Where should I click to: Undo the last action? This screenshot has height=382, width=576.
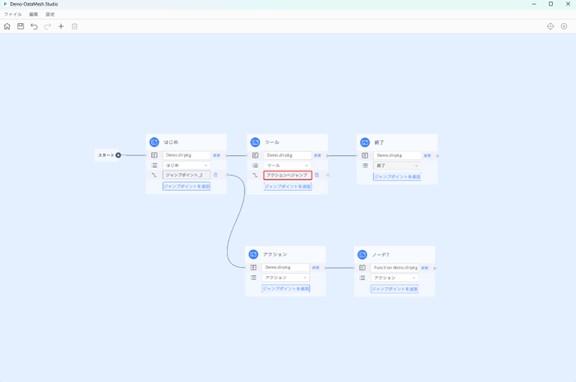(x=34, y=26)
